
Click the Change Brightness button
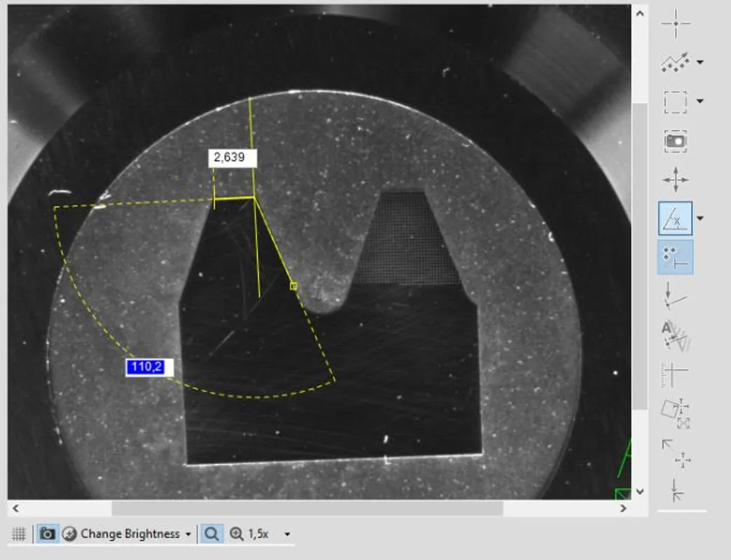(121, 533)
